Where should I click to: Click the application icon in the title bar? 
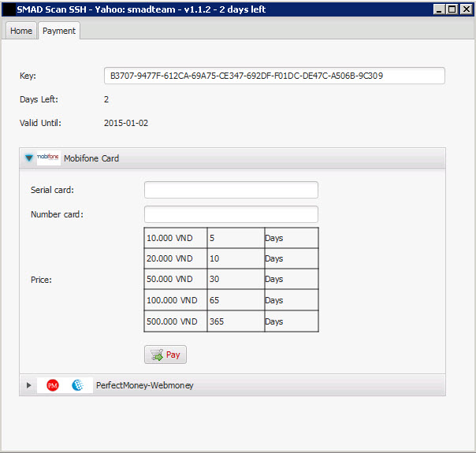9,9
